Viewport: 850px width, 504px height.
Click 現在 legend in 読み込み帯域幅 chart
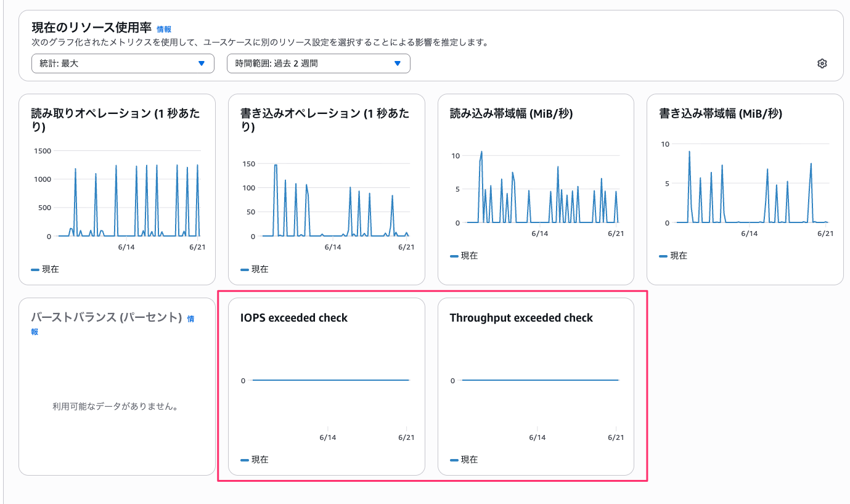click(x=464, y=256)
